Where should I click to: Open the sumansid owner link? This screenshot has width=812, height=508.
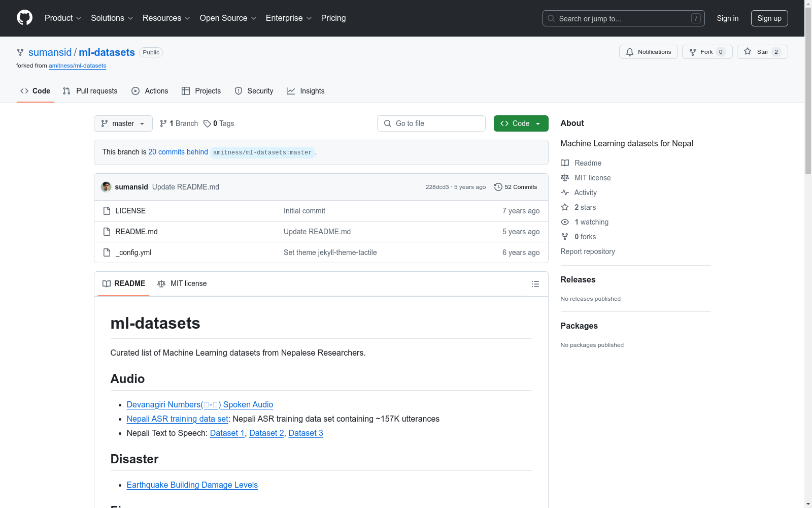pos(50,52)
